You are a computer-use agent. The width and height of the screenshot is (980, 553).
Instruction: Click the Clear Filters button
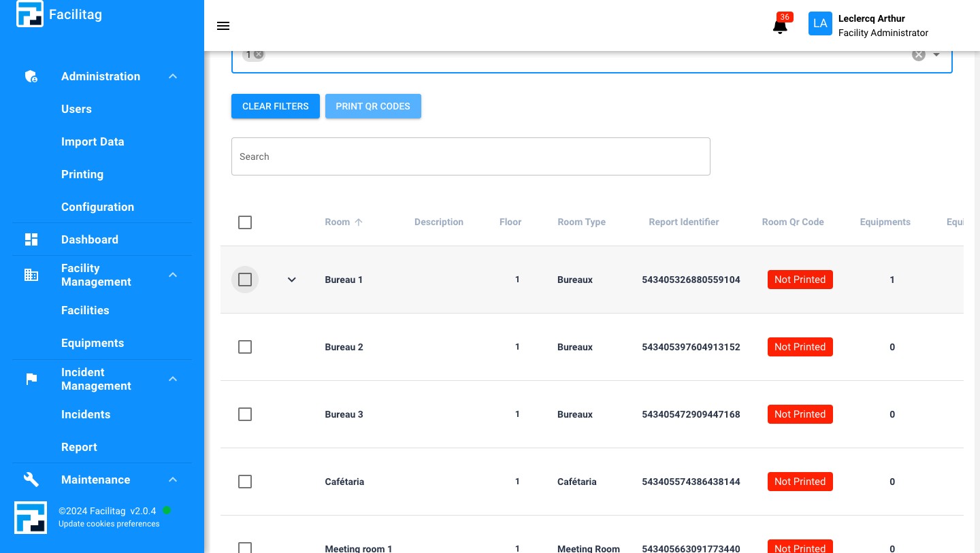[x=276, y=106]
